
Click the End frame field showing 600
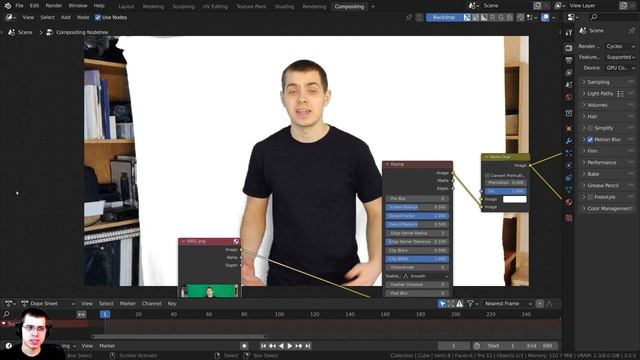[x=540, y=346]
